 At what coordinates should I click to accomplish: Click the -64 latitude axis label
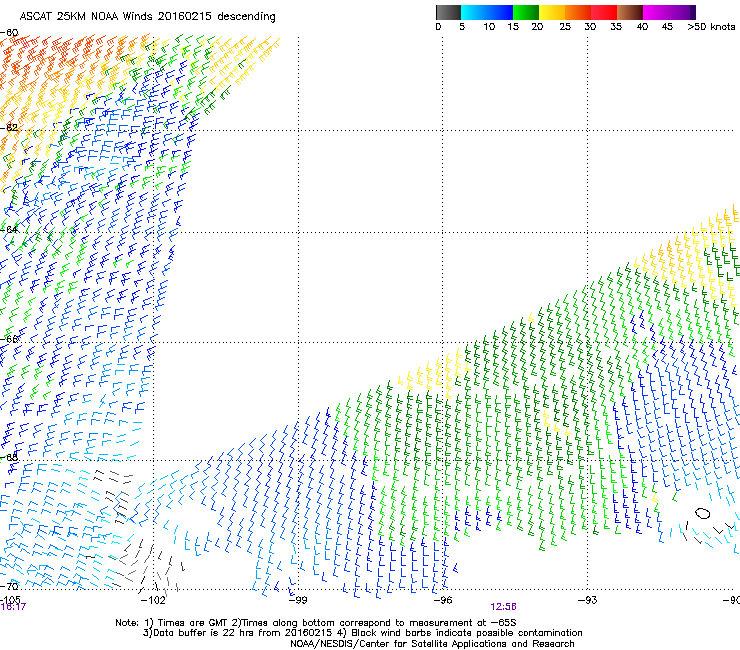click(x=9, y=229)
